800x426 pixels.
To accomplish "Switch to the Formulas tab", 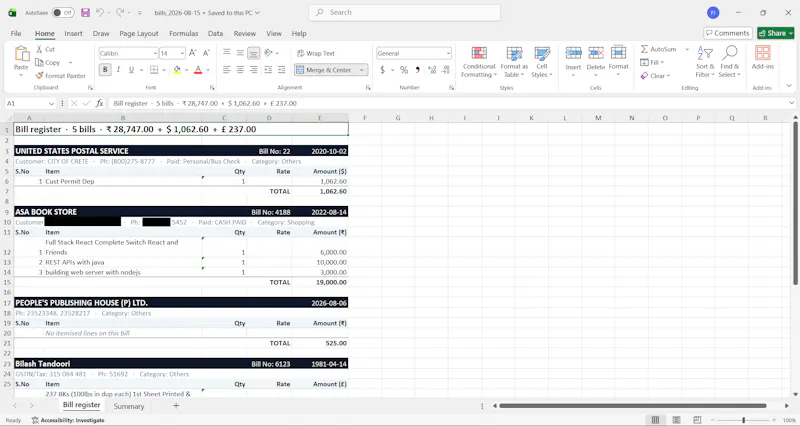I will click(x=184, y=33).
